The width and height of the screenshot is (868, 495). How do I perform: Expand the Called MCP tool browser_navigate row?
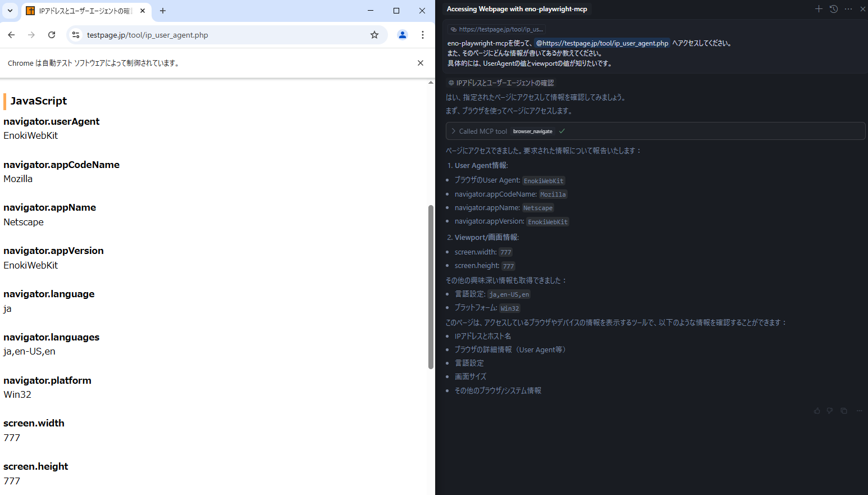(655, 131)
